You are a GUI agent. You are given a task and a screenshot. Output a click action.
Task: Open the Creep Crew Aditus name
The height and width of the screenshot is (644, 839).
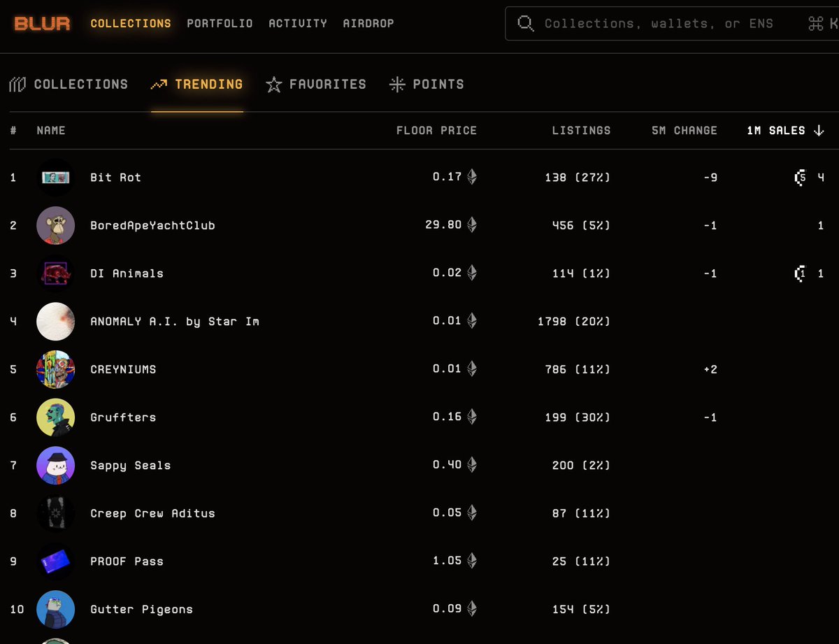pos(152,513)
